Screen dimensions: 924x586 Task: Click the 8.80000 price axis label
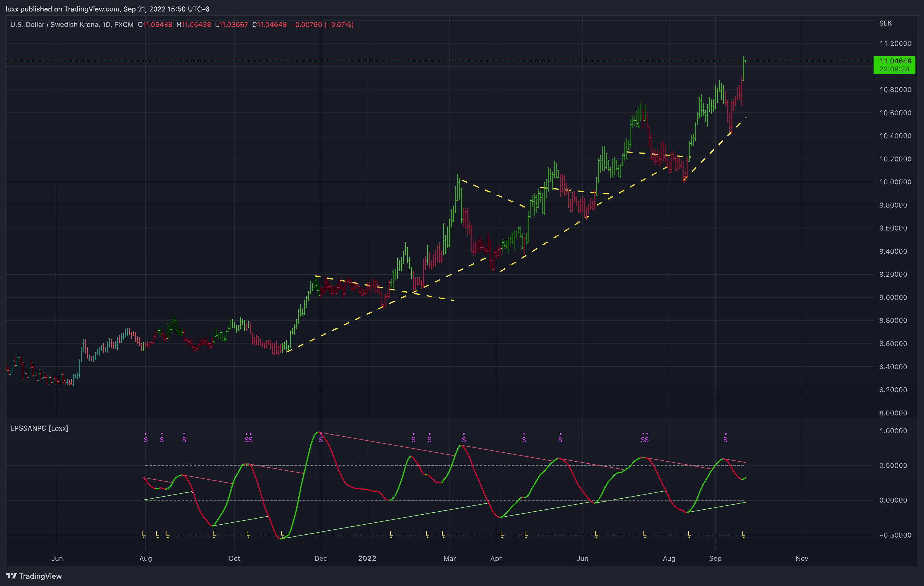coord(893,321)
